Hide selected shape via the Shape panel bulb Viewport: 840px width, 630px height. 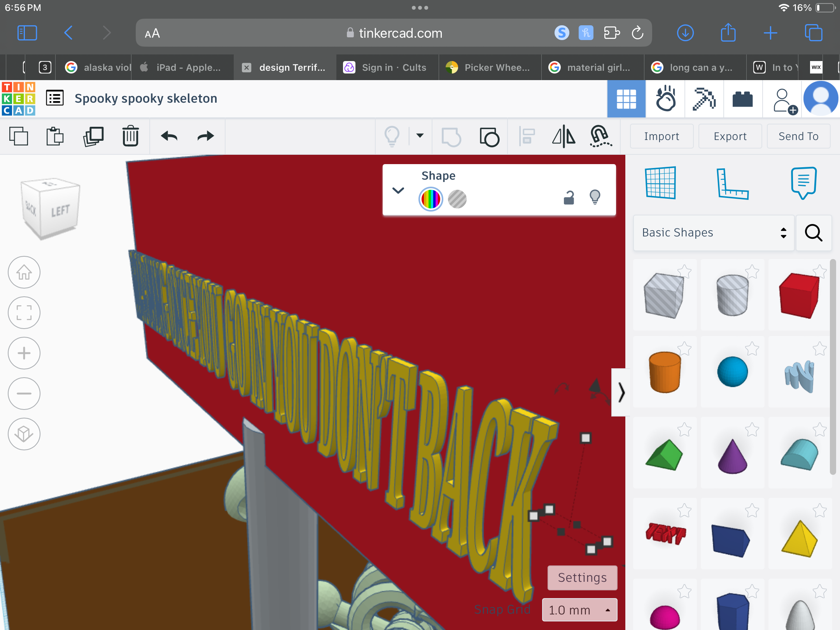tap(595, 197)
